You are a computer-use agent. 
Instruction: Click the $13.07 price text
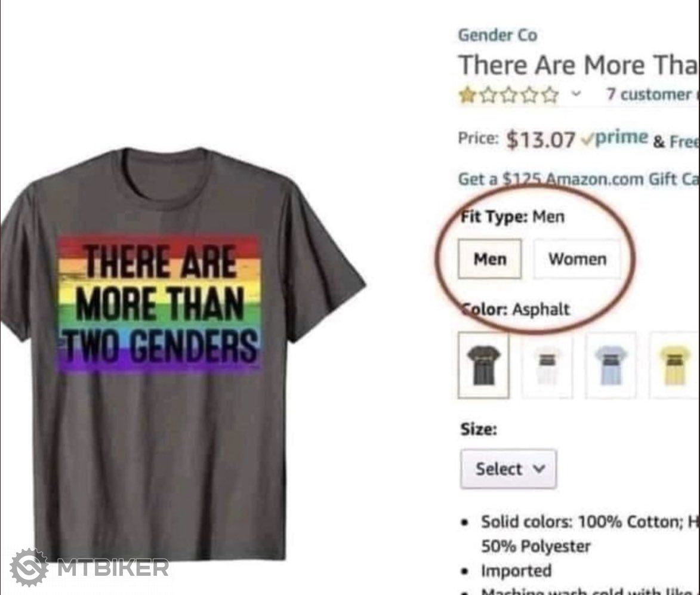(x=541, y=140)
